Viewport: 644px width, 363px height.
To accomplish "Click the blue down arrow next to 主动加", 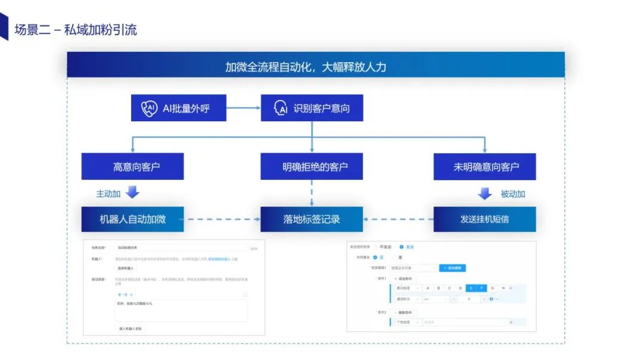I will click(x=132, y=193).
